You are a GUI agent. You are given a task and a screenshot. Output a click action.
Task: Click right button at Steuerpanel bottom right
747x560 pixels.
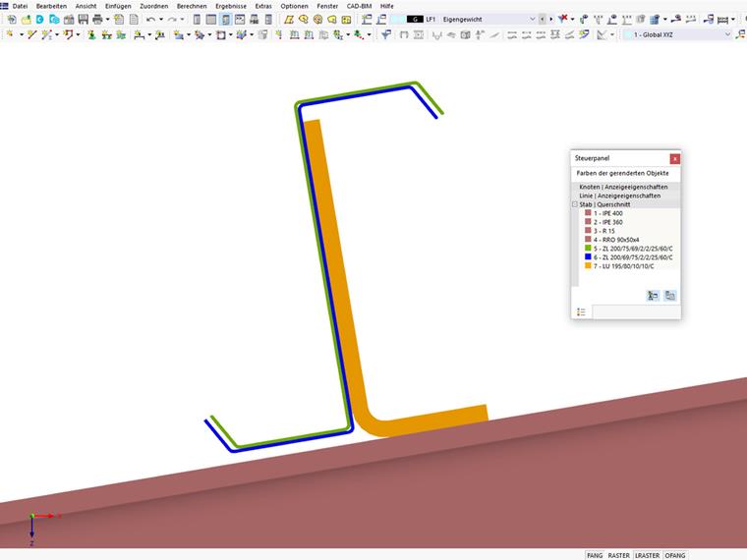pos(669,296)
